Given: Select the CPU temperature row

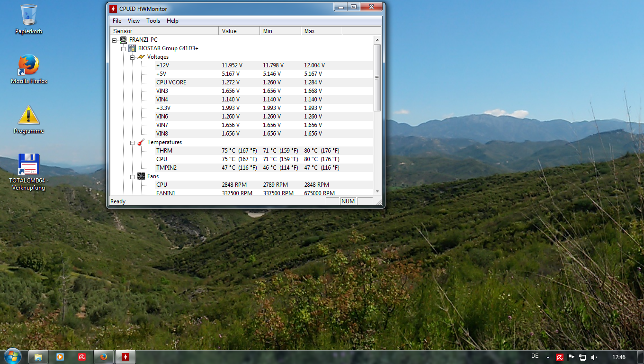Looking at the screenshot, I should tap(264, 159).
